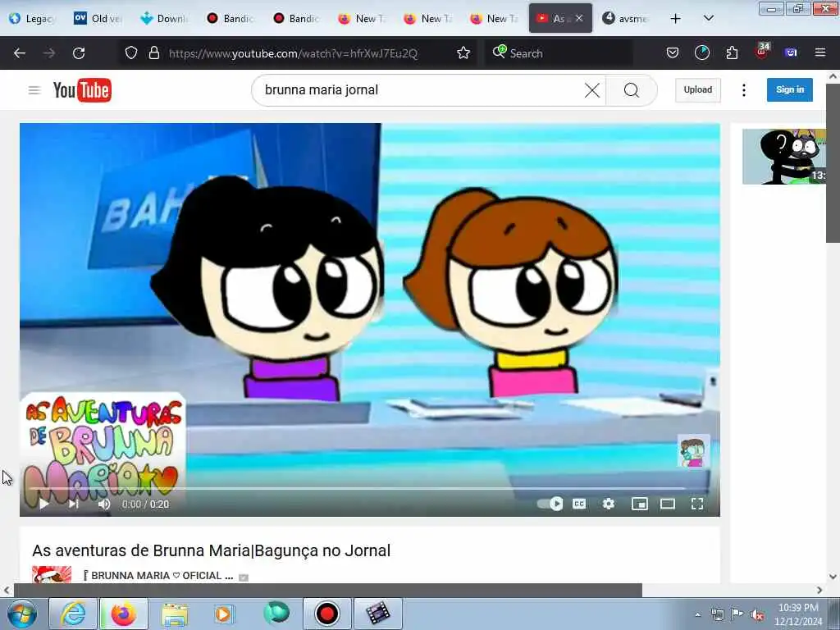Toggle closed captions in player
Viewport: 840px width, 630px height.
579,504
